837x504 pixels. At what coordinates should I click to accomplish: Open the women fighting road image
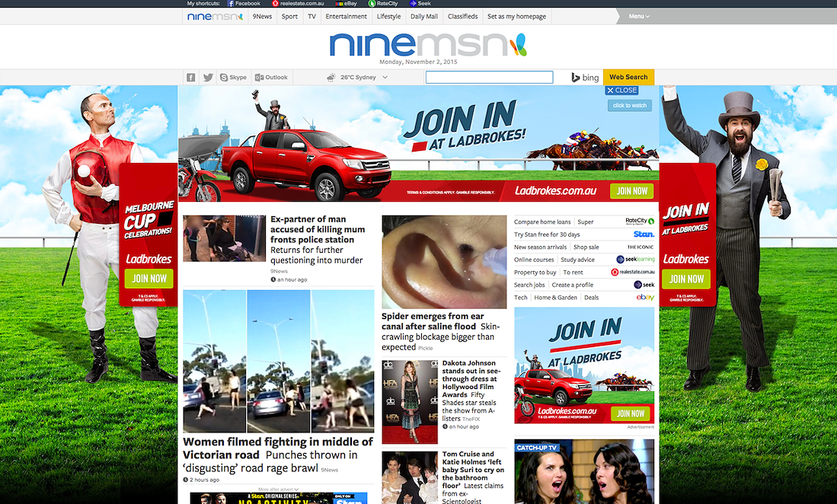pos(279,361)
